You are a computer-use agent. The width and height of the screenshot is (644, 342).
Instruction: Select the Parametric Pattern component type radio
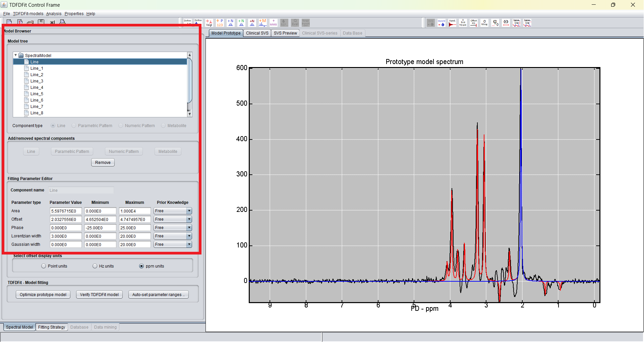pyautogui.click(x=74, y=125)
